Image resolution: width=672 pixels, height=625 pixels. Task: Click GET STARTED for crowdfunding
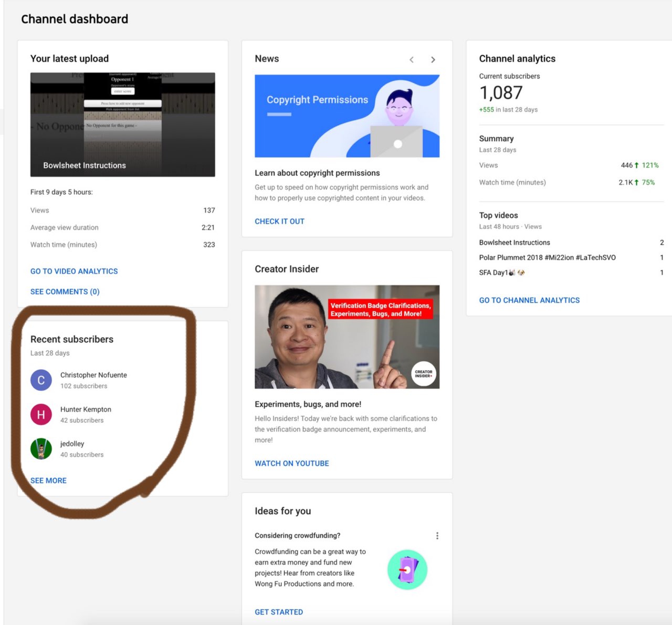[279, 612]
